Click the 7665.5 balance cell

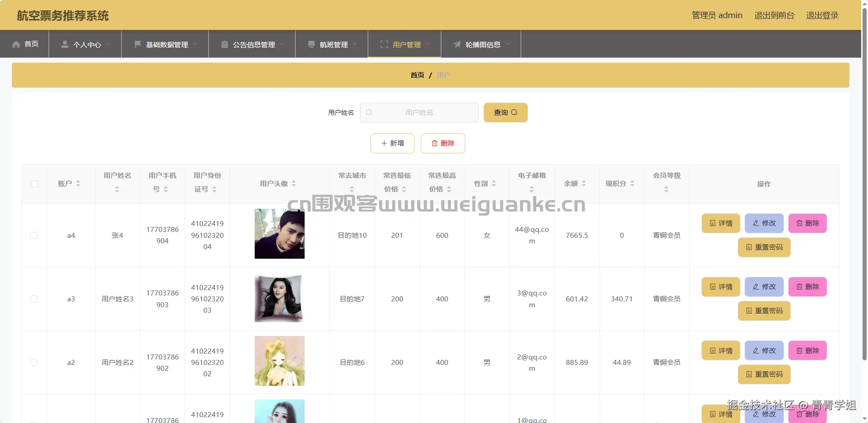(x=577, y=236)
